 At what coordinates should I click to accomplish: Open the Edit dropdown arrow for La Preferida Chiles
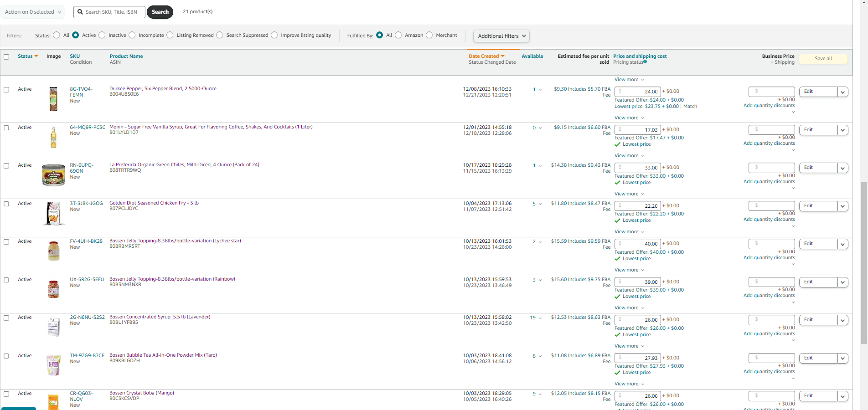click(x=843, y=168)
